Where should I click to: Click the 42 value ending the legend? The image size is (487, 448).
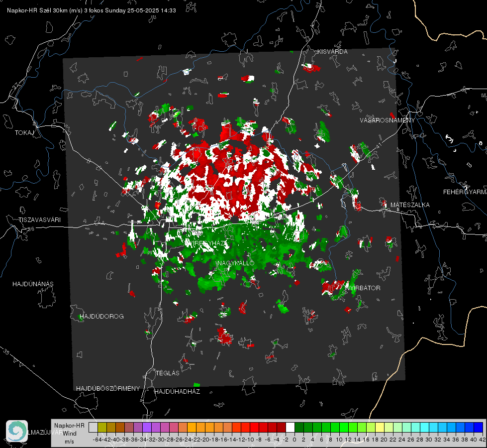[x=482, y=440]
